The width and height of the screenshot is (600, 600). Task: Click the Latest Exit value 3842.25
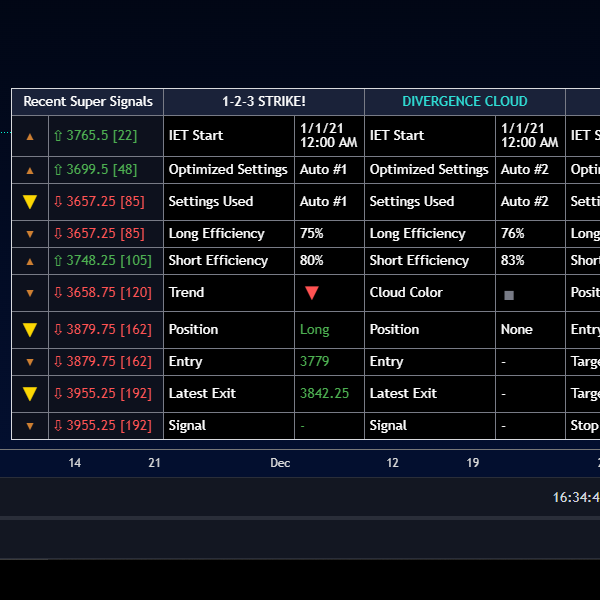click(x=324, y=393)
